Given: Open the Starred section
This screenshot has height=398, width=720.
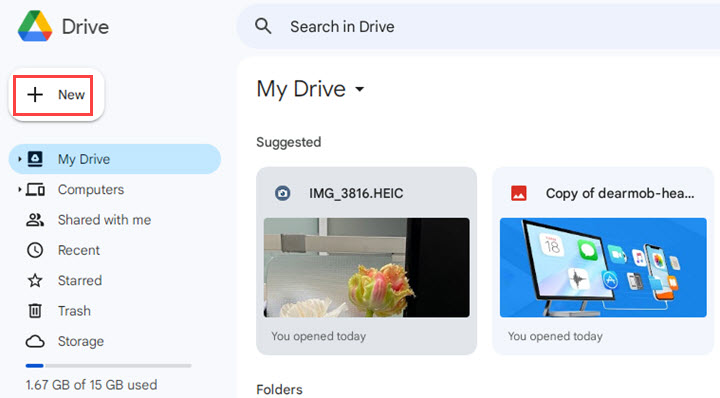Looking at the screenshot, I should (80, 280).
